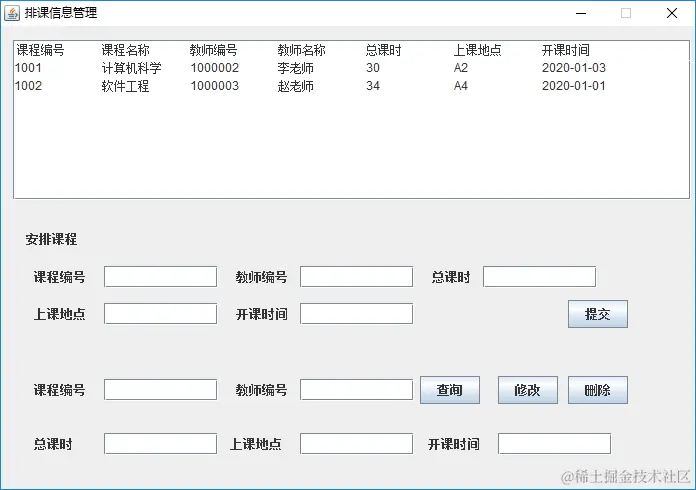Viewport: 696px width, 490px height.
Task: Click the 安排课程 section heading
Action: pos(51,239)
